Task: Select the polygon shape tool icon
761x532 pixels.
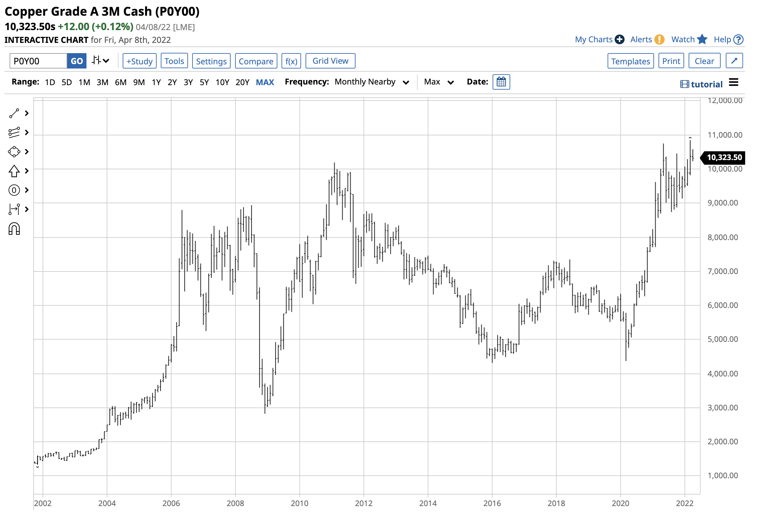Action: [14, 152]
